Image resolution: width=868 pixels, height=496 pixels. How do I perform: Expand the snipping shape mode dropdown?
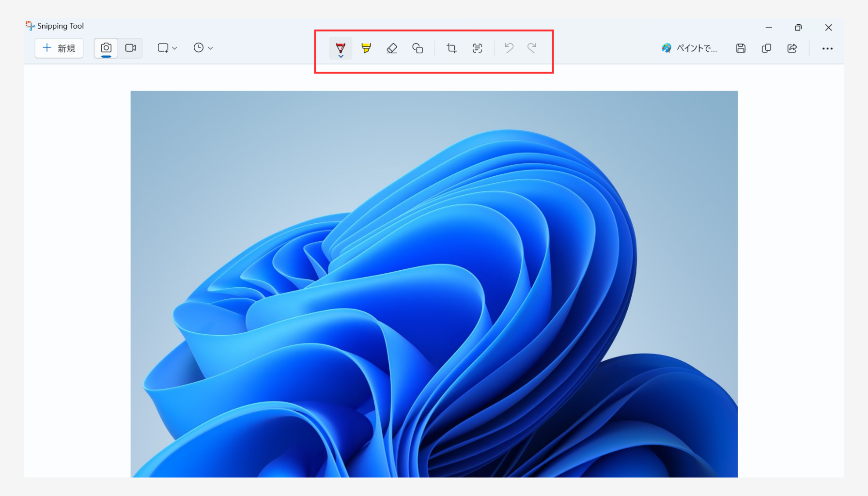(x=168, y=48)
